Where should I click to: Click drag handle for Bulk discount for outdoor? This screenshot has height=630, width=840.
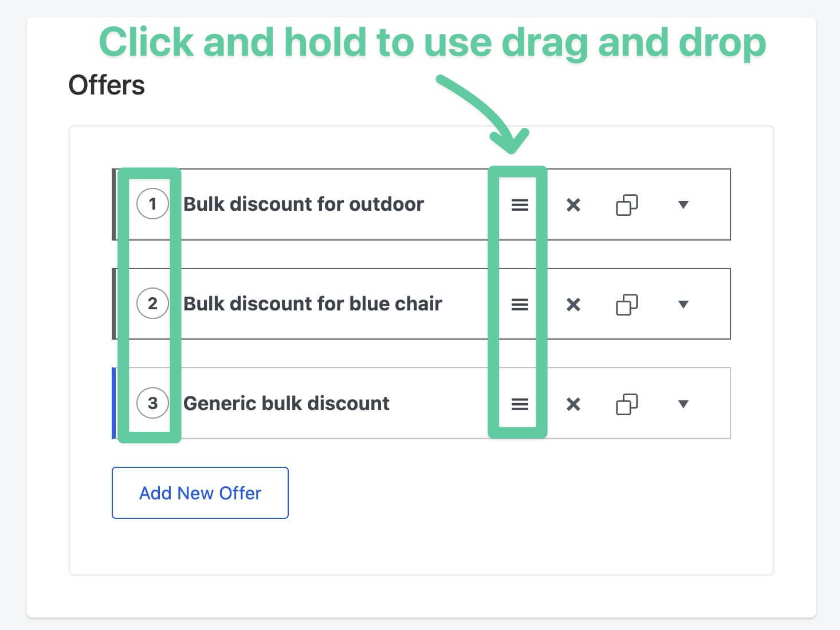pos(520,204)
